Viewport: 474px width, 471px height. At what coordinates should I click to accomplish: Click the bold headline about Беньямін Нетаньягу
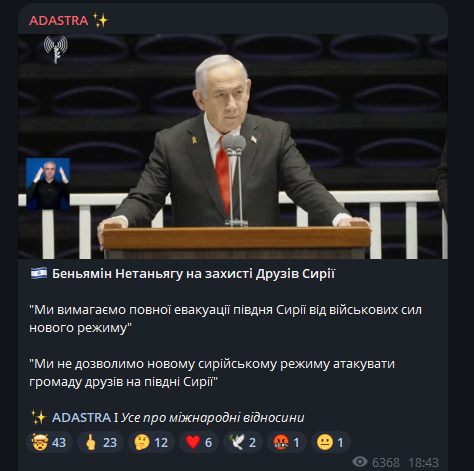193,274
